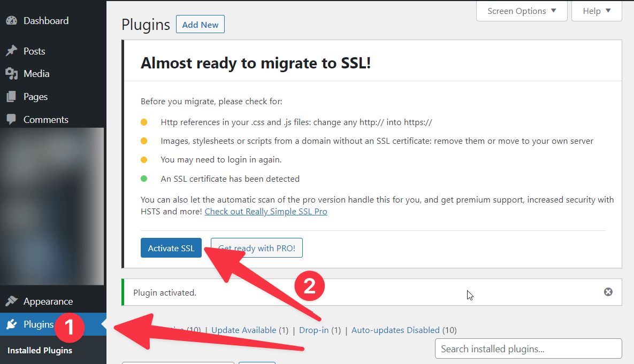Click 'Almost ready to migrate to SSL!' heading
The image size is (634, 364).
point(256,63)
